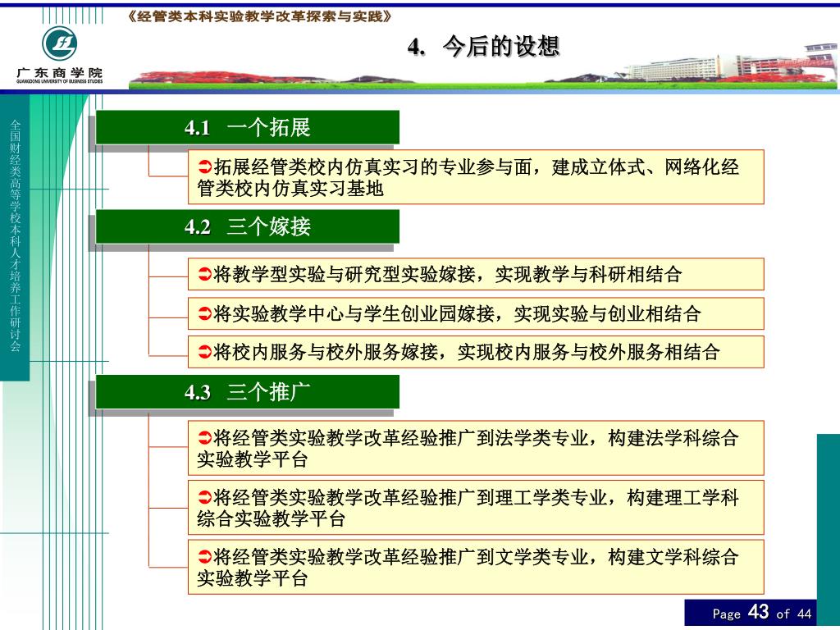Click red bullet before 将教学型实验
The width and height of the screenshot is (840, 630).
tap(204, 274)
